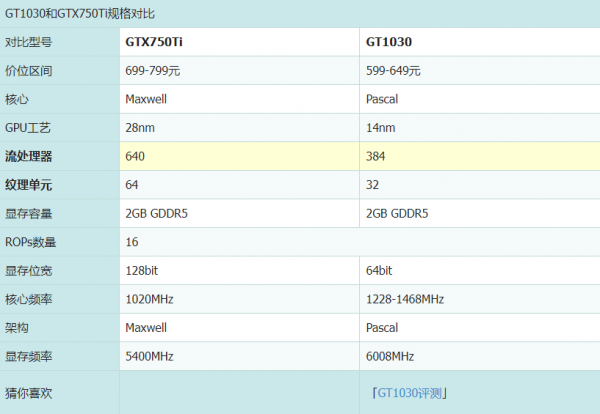Viewport: 600px width, 414px height.
Task: Click the 猜你喜欢 row label
Action: tap(28, 393)
